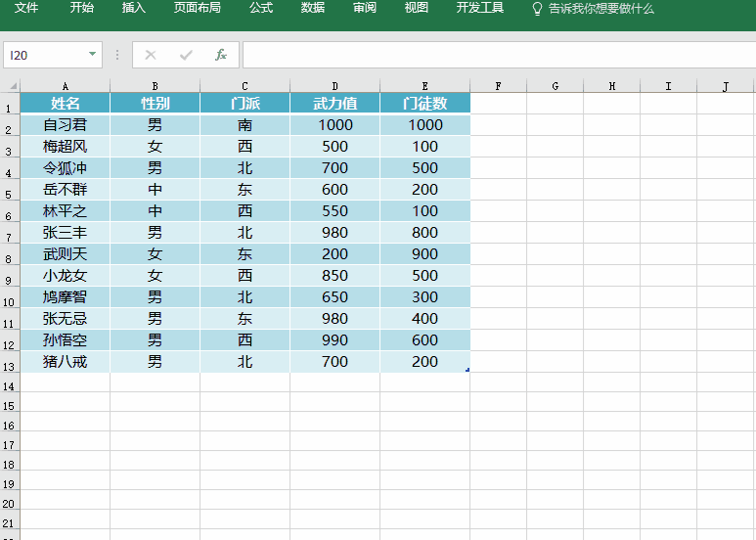Viewport: 756px width, 540px height.
Task: Select the cell containing 鸠摩智
Action: pos(66,297)
